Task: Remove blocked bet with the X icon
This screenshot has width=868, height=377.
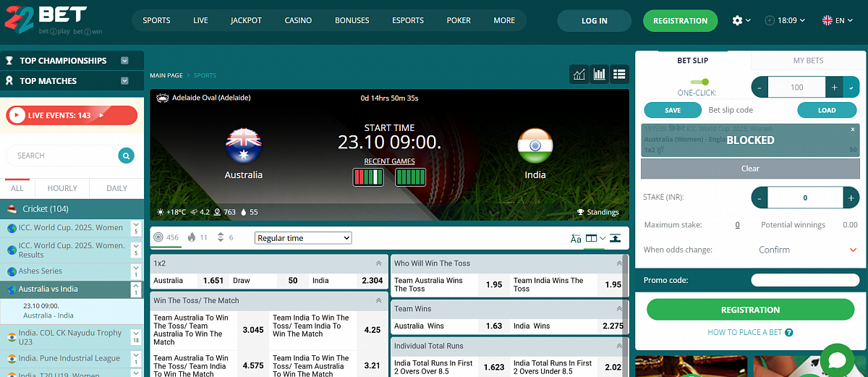Action: click(x=853, y=129)
